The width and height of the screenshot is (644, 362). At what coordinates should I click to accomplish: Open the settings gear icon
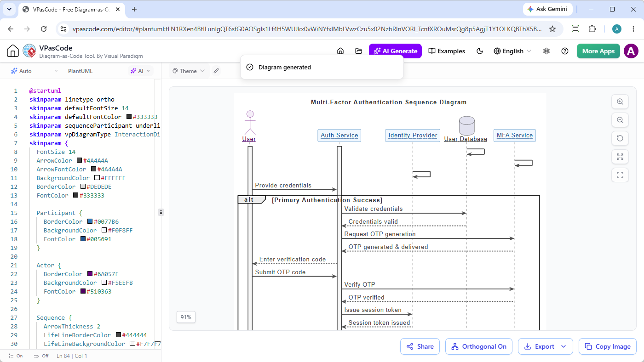[546, 51]
